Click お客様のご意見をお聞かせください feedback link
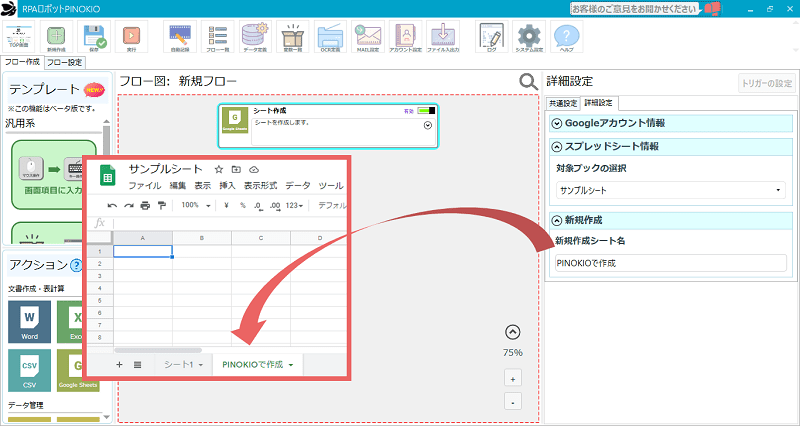Image resolution: width=800 pixels, height=426 pixels. [x=634, y=9]
